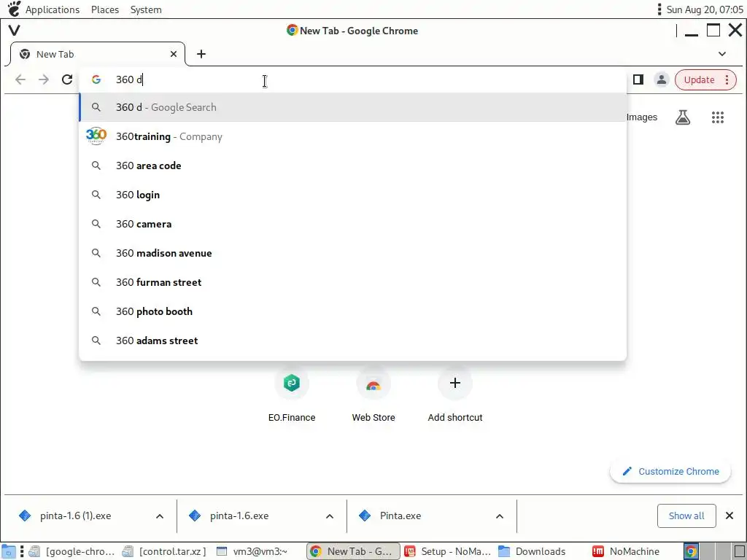Viewport: 747px width, 560px height.
Task: Open the Images link
Action: (642, 117)
